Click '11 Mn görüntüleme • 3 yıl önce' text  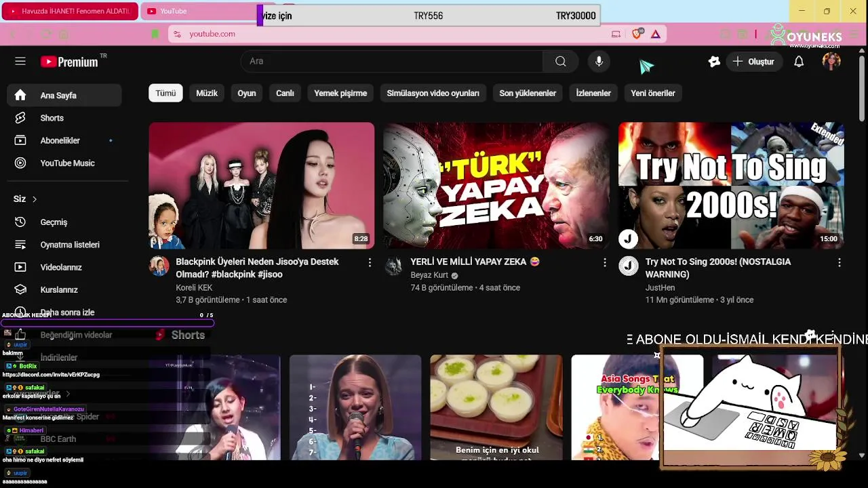(x=699, y=300)
